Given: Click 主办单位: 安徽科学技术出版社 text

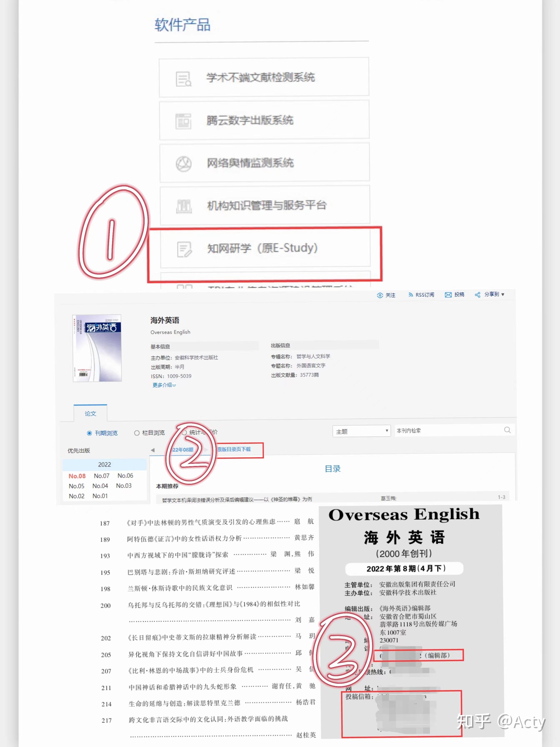Looking at the screenshot, I should (184, 358).
